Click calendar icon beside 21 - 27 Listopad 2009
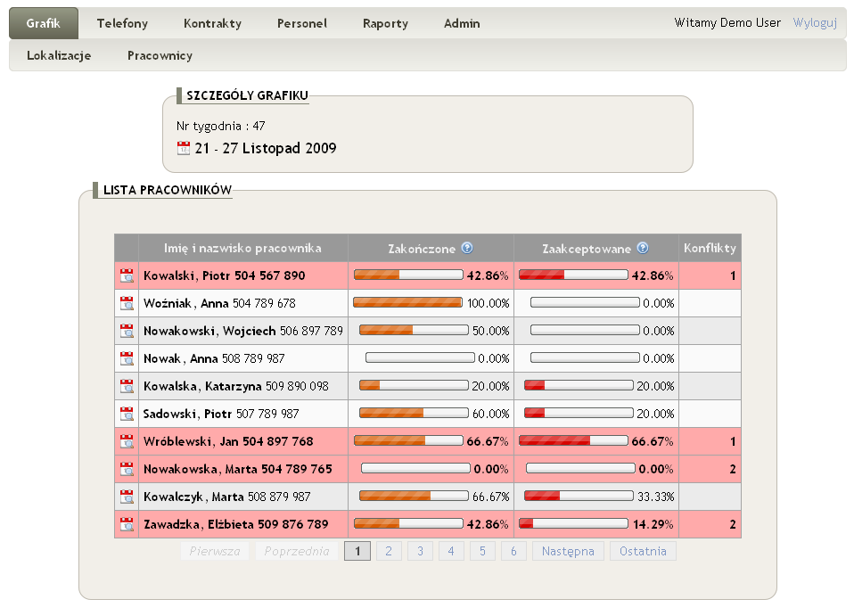This screenshot has width=854, height=616. click(x=184, y=149)
